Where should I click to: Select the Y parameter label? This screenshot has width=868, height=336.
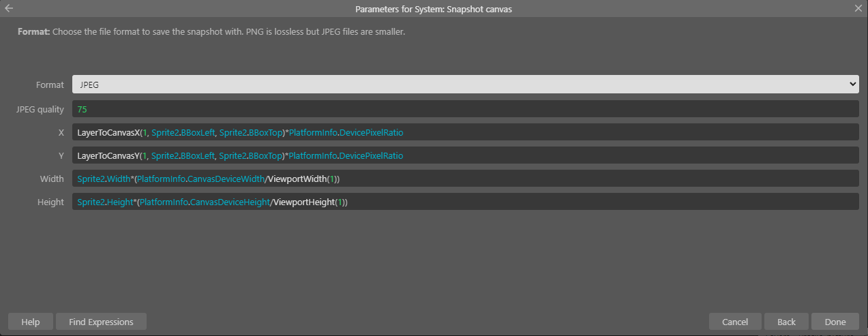[61, 155]
